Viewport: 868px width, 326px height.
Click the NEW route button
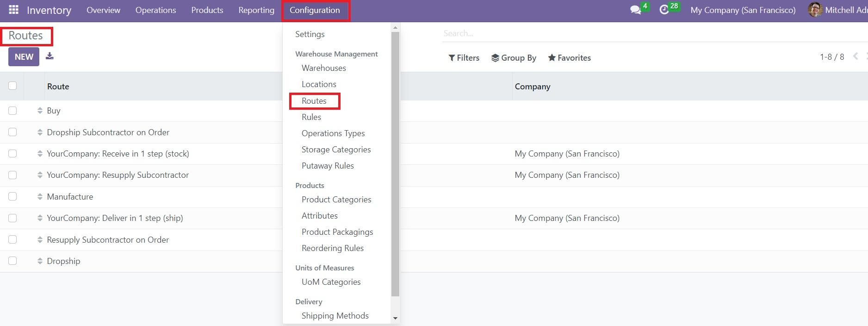pos(24,57)
